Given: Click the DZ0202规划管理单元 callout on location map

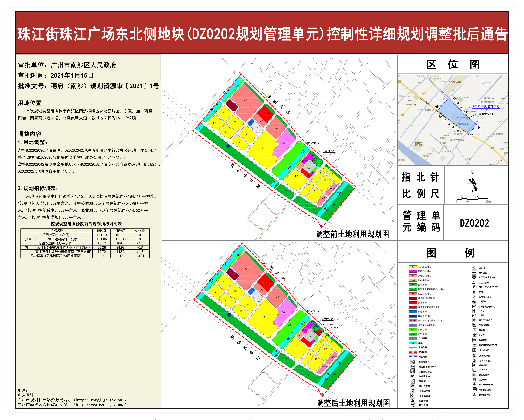Looking at the screenshot, I should [486, 106].
